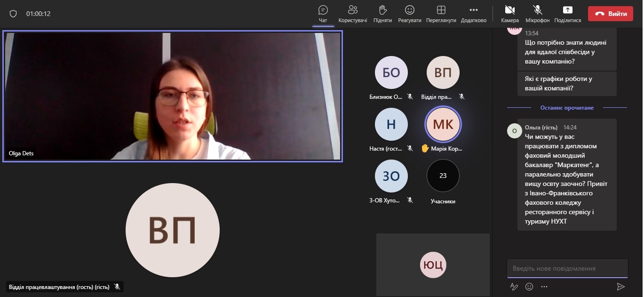Raise hand with Підняти button
644x297 pixels.
click(382, 14)
